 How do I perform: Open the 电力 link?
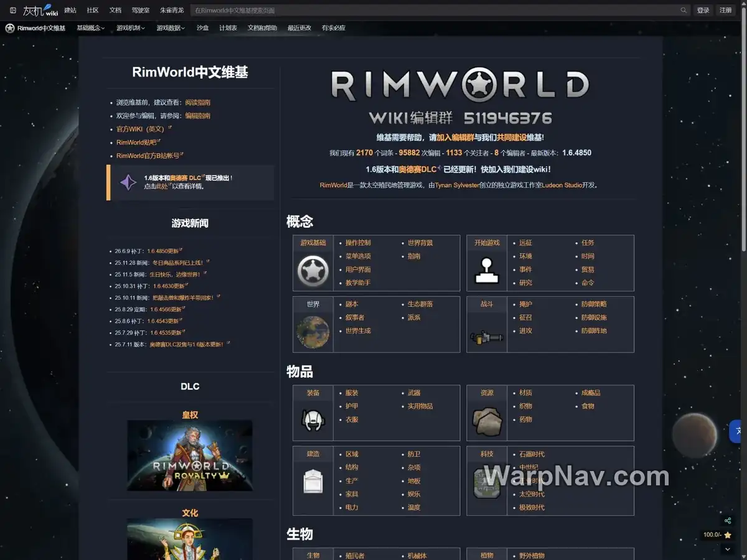click(352, 507)
